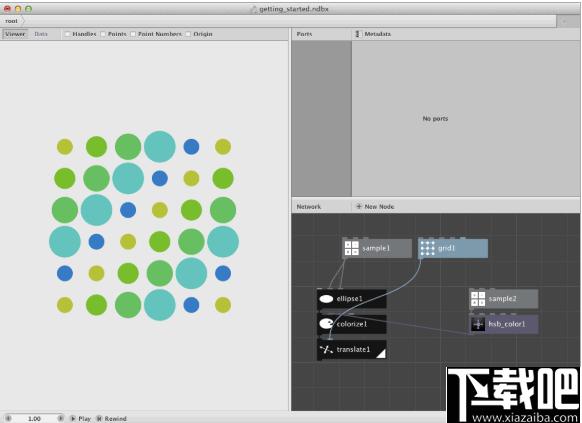
Task: Click the sample1 node icon
Action: tap(352, 248)
